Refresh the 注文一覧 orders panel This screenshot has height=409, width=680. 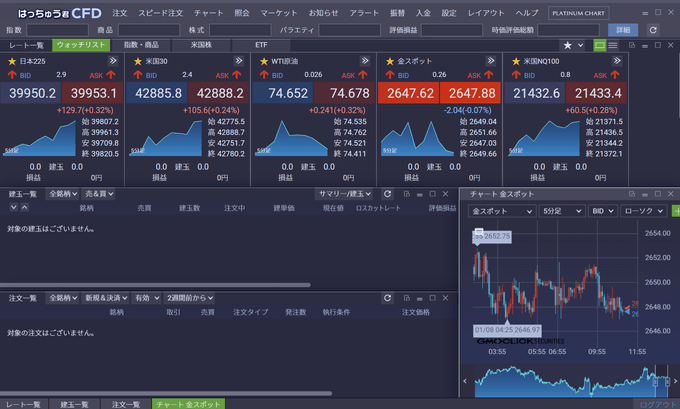coord(387,298)
